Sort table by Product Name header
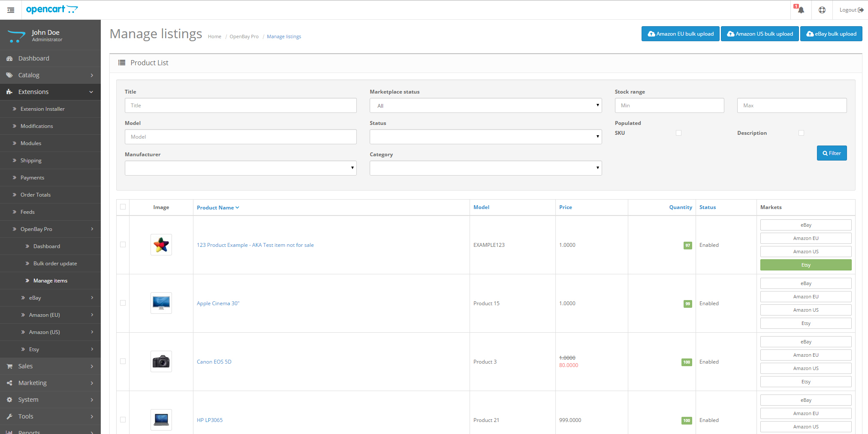The image size is (868, 434). pyautogui.click(x=218, y=208)
